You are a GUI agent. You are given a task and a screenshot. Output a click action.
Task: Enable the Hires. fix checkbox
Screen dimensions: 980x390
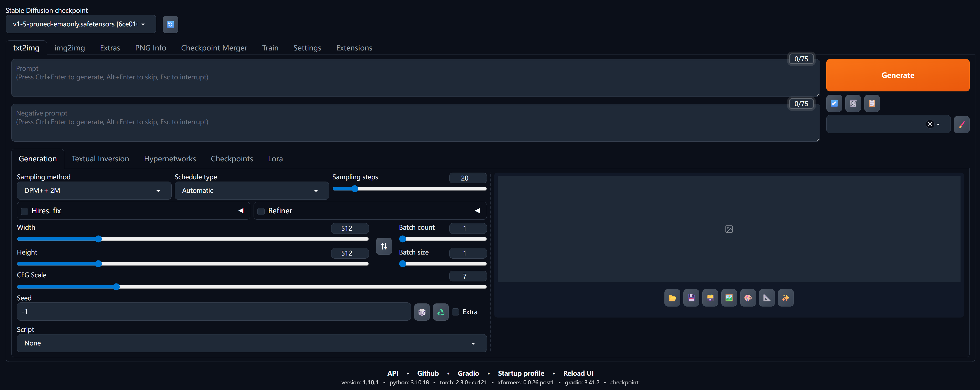coord(24,211)
